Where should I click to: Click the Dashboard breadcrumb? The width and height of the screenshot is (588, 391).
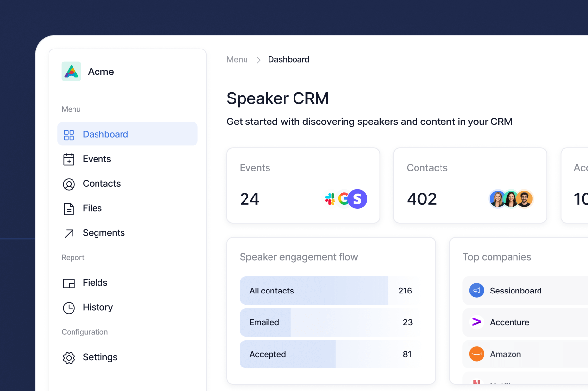click(x=289, y=59)
